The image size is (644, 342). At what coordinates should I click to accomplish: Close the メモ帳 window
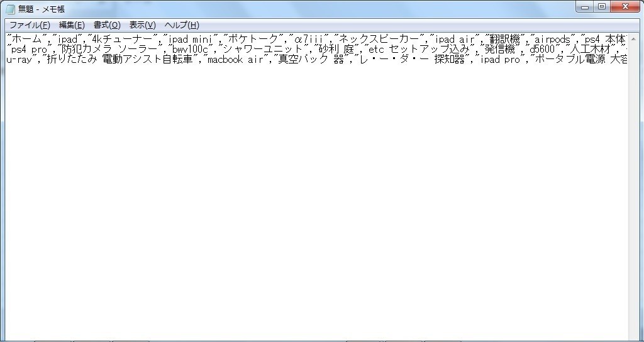pyautogui.click(x=625, y=6)
